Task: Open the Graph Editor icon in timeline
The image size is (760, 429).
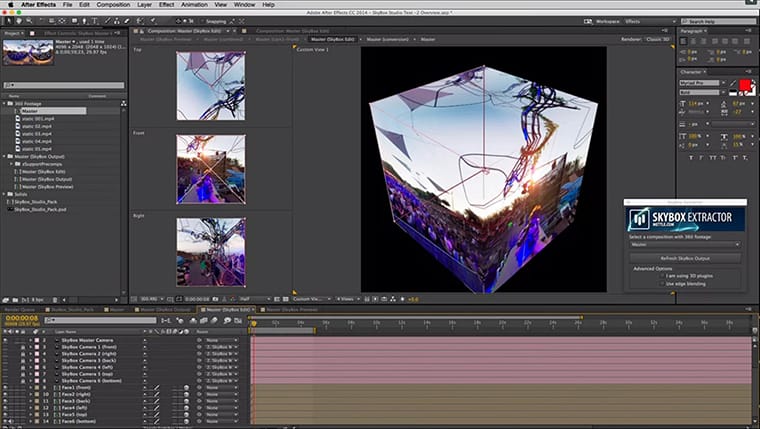Action: [238, 320]
